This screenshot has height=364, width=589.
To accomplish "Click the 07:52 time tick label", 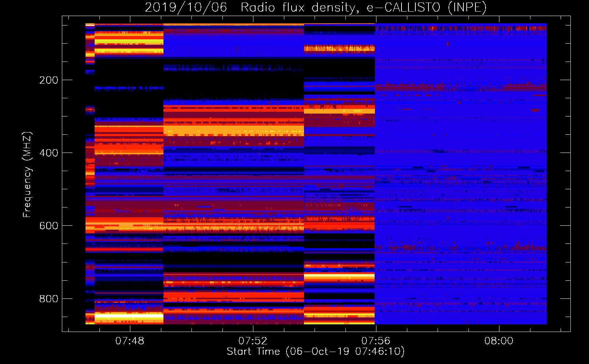I will pyautogui.click(x=253, y=341).
